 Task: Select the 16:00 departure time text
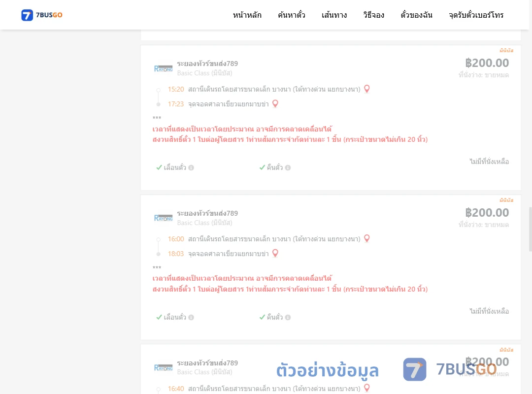click(176, 239)
